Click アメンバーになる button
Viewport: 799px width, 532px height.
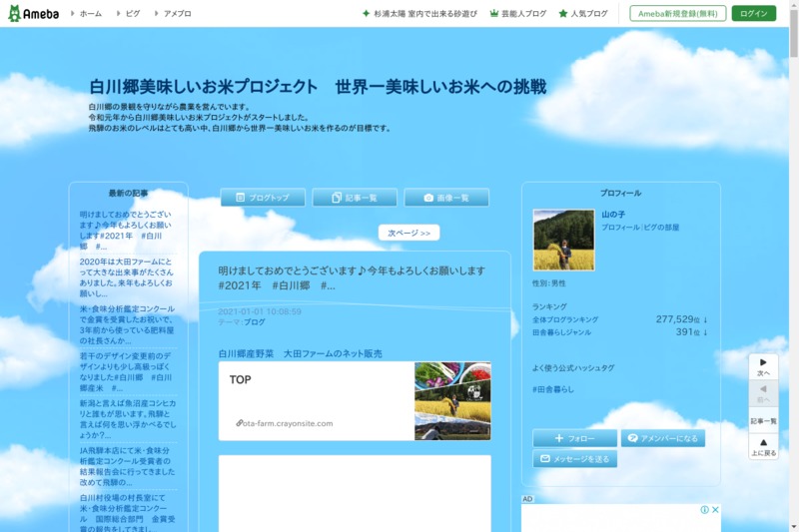tap(663, 438)
